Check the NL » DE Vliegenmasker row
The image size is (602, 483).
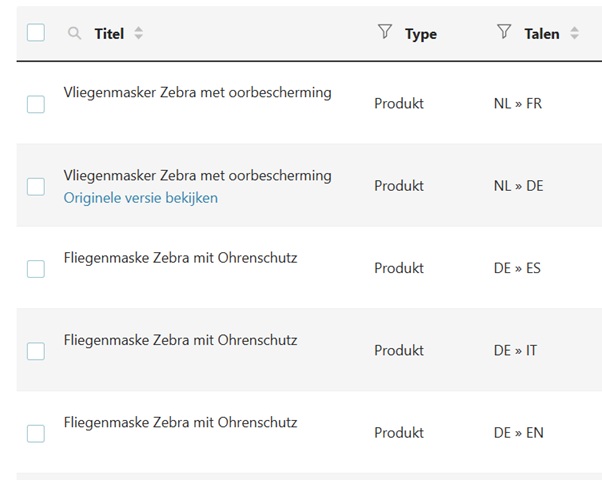click(36, 187)
